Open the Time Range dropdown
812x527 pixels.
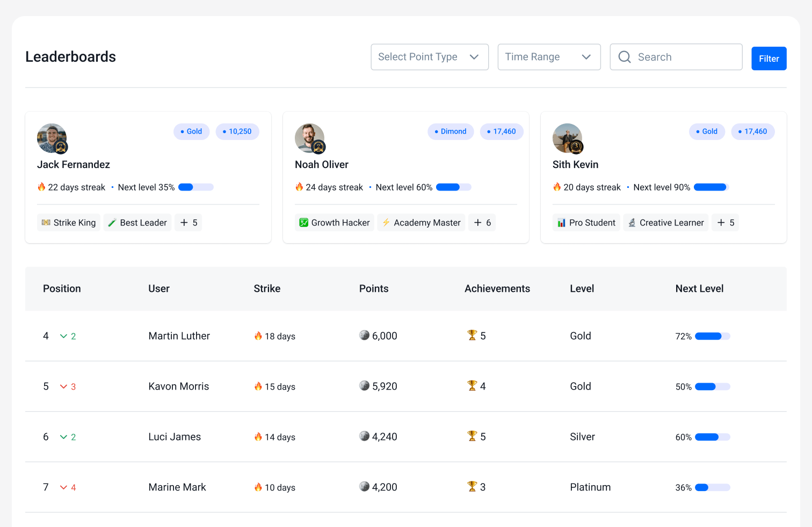(548, 57)
